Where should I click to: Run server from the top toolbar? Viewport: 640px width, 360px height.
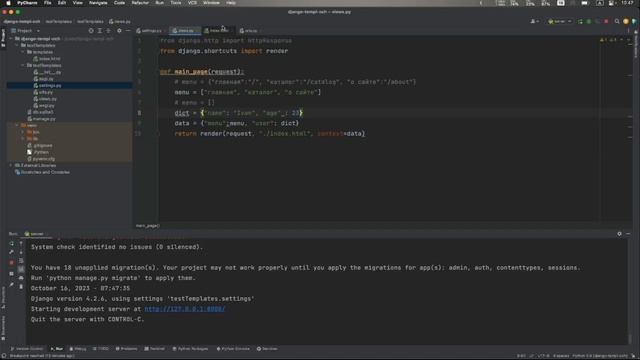(x=580, y=21)
